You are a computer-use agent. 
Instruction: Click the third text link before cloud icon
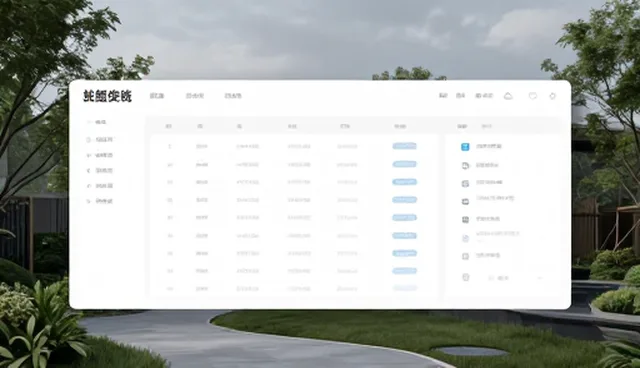tap(484, 96)
